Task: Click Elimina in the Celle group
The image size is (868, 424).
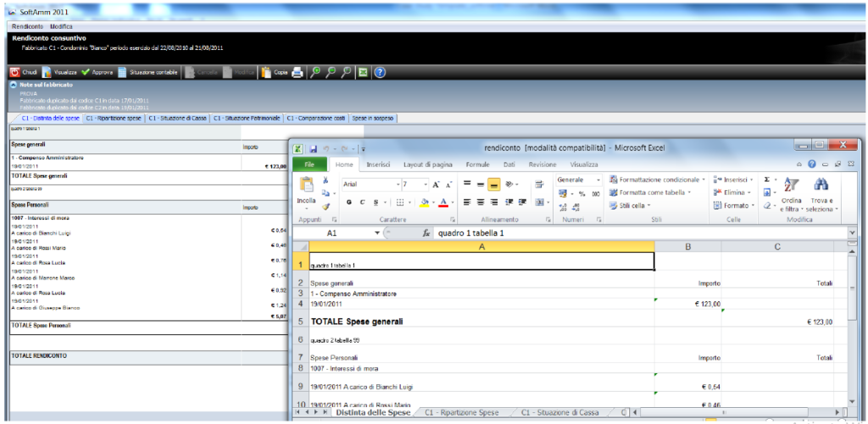Action: 732,192
